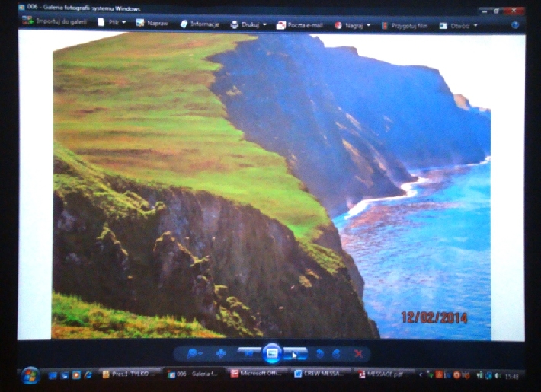Viewport: 541px width, 392px height.
Task: Switch to CREW MESSA taskbar window
Action: coord(320,374)
